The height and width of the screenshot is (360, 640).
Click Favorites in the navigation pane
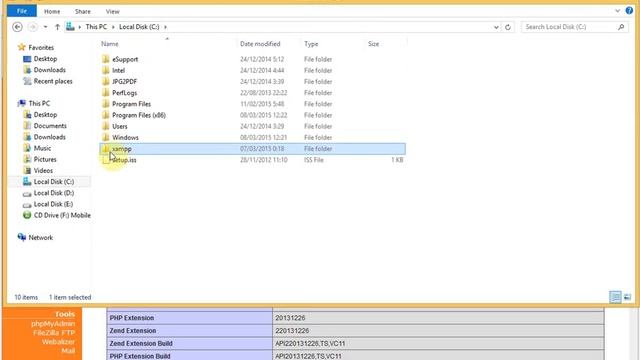[41, 47]
